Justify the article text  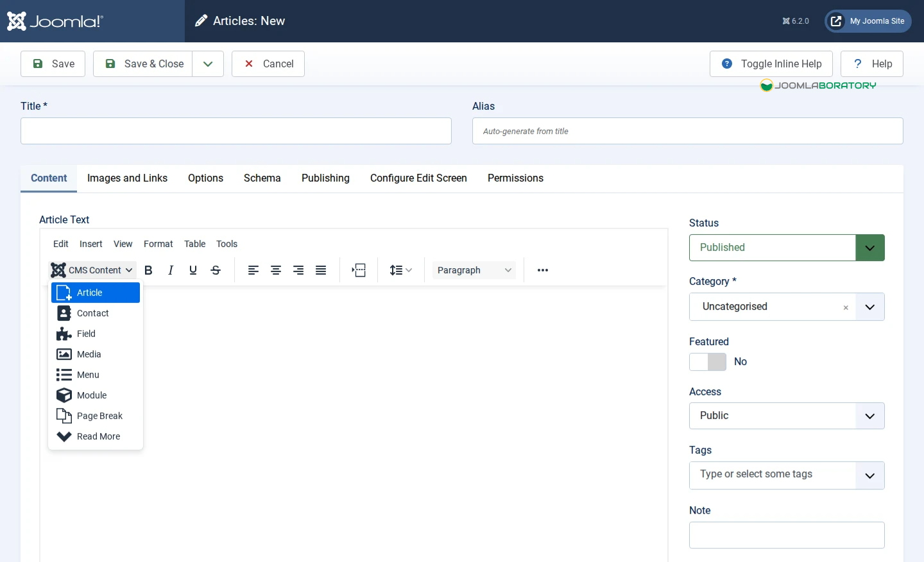pyautogui.click(x=321, y=270)
